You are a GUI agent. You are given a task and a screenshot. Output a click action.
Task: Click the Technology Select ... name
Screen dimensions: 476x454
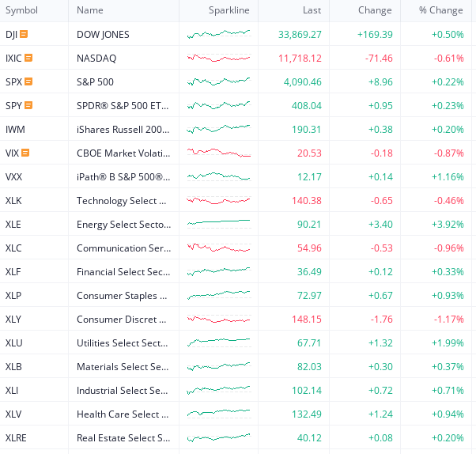[122, 201]
